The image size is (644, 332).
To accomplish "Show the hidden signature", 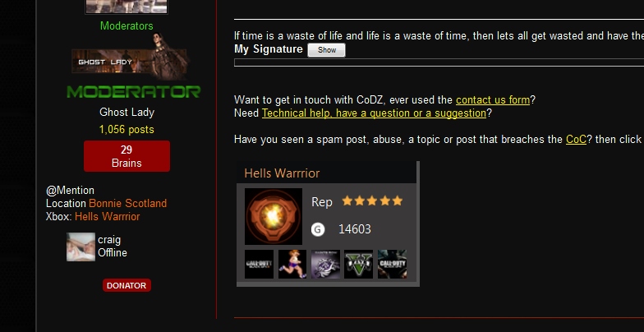I will pos(327,50).
